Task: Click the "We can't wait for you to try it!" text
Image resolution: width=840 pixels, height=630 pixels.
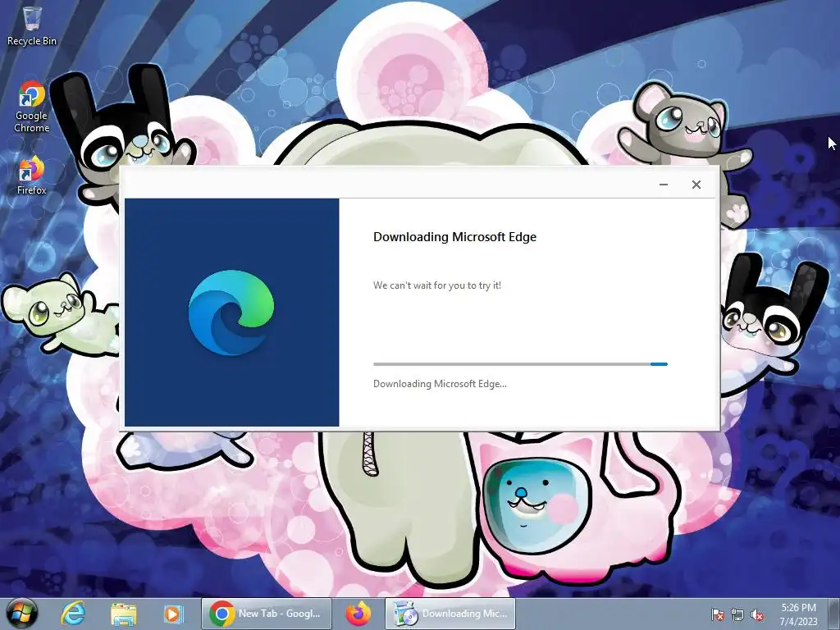Action: pyautogui.click(x=437, y=285)
